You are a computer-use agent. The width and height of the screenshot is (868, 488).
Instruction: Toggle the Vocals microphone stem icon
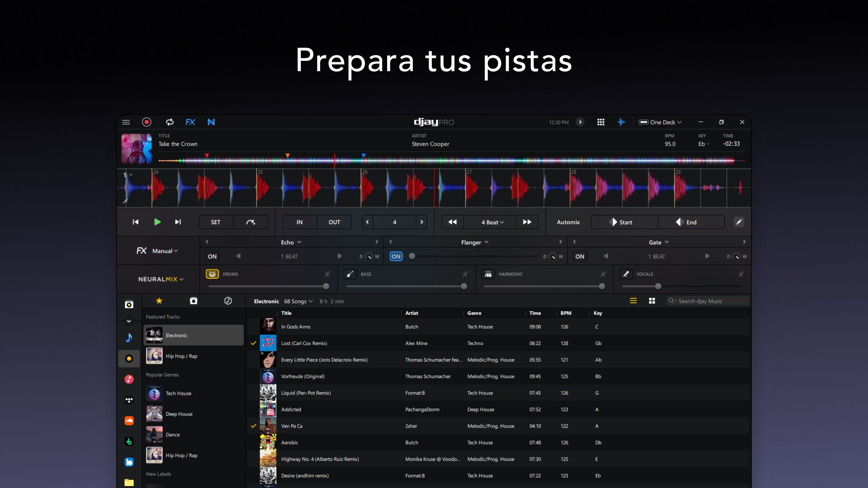tap(626, 274)
